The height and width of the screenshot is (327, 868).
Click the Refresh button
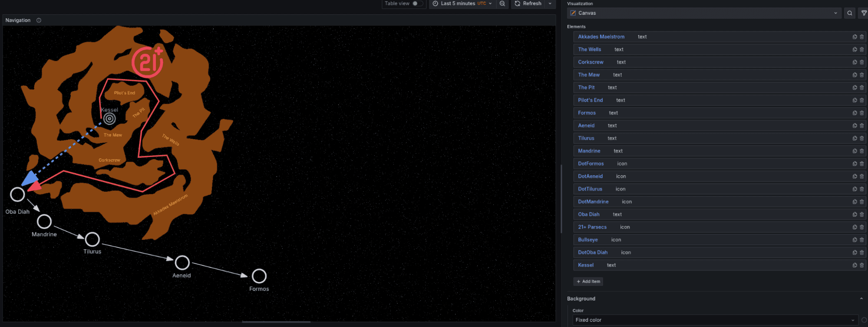(528, 3)
